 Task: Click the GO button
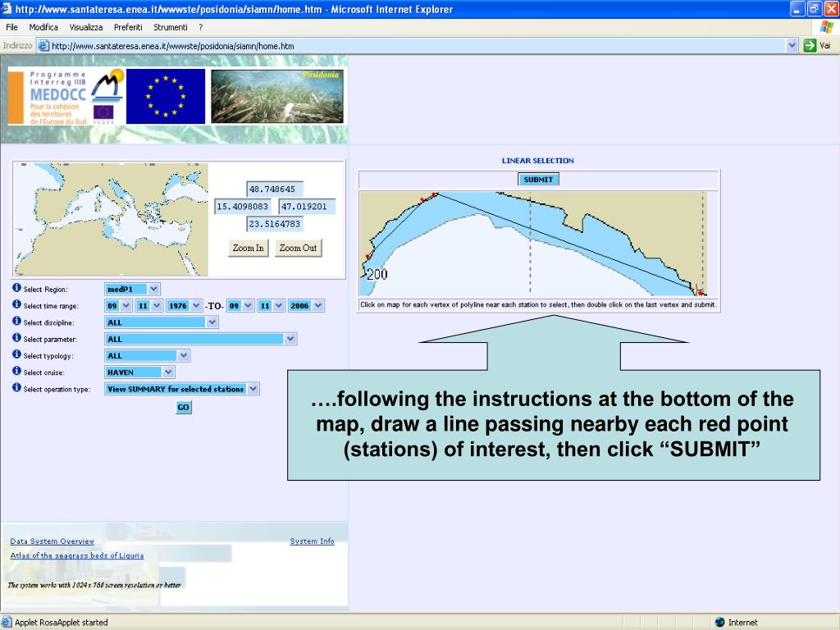coord(183,407)
